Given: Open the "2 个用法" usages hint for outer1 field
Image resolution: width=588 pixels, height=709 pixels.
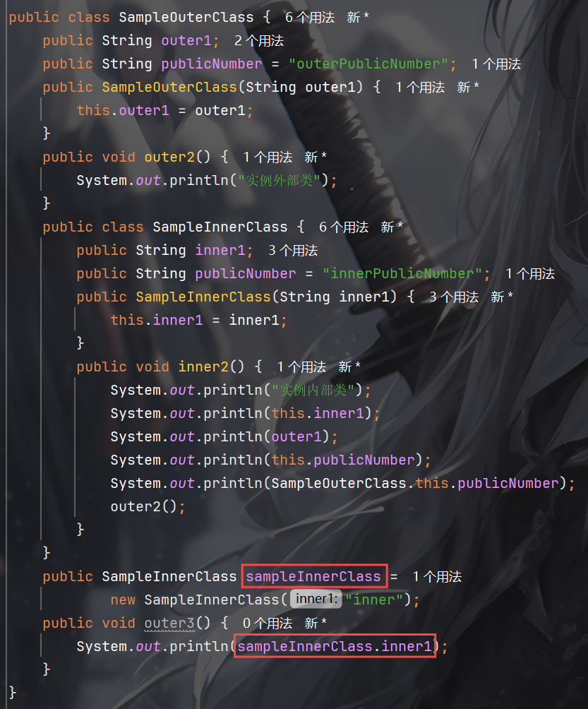Looking at the screenshot, I should click(259, 41).
